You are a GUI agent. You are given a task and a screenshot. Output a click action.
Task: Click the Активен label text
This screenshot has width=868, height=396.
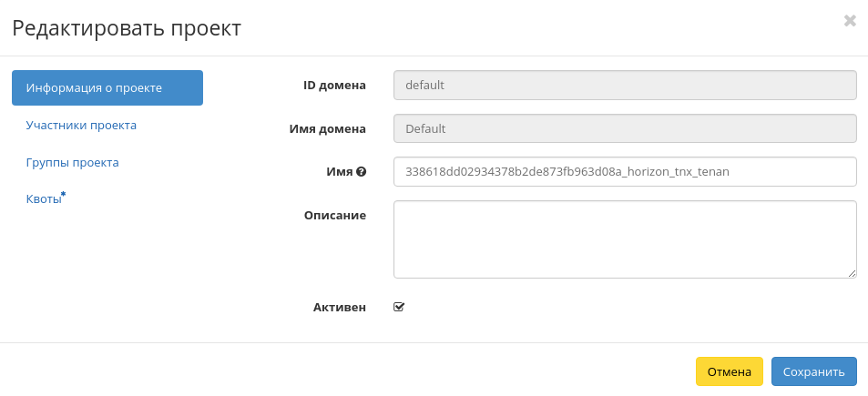[x=340, y=307]
